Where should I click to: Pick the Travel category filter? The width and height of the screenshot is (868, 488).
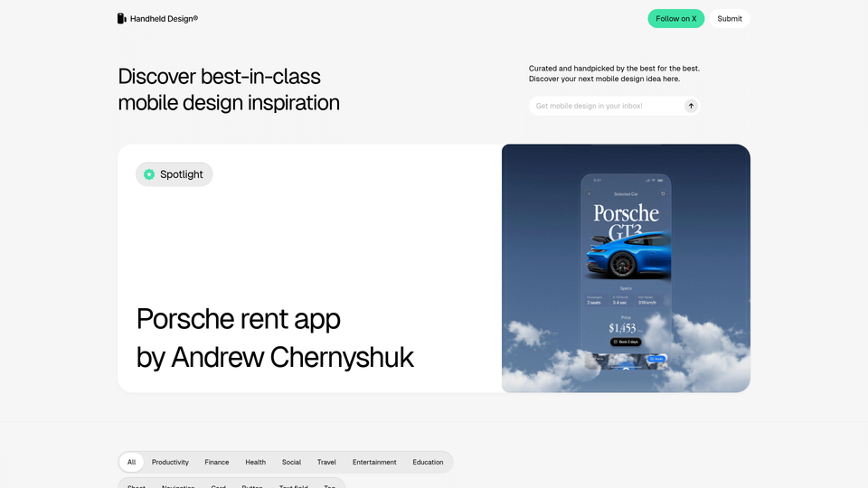(326, 462)
